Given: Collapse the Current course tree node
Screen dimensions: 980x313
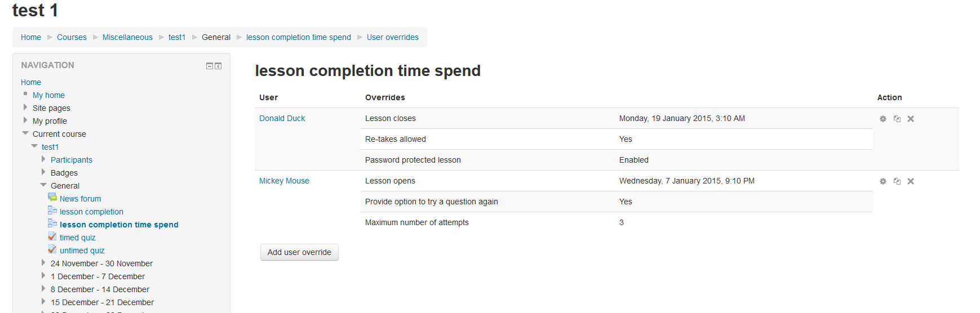Looking at the screenshot, I should point(25,133).
